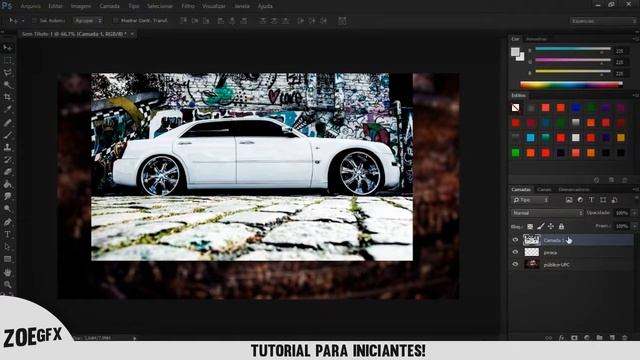Open the Agrupar dropdown in options bar

pos(88,20)
